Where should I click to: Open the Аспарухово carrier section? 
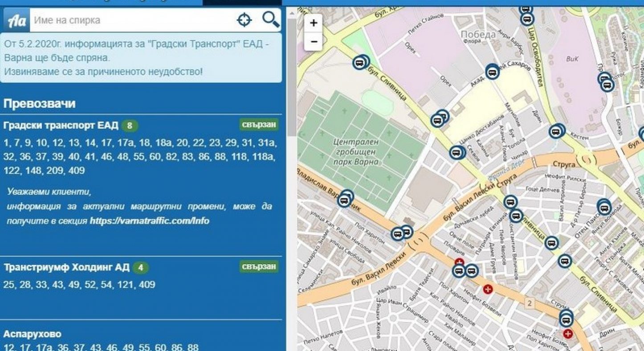click(x=33, y=334)
